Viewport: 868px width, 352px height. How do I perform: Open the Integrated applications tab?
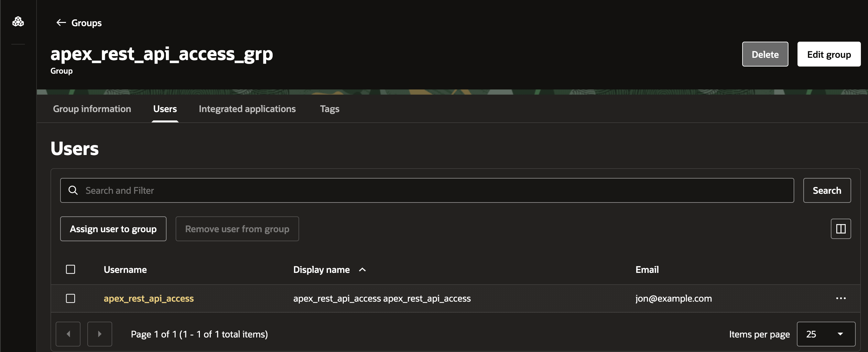(247, 109)
